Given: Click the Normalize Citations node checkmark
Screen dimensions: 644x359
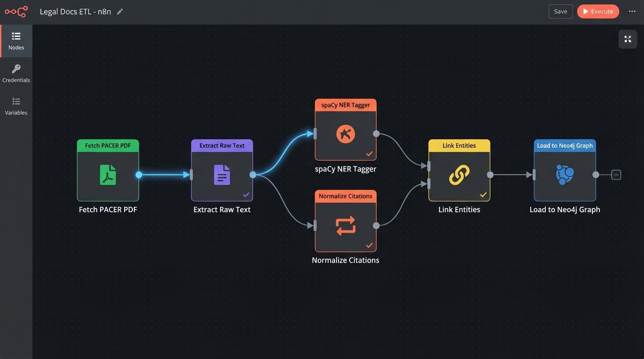Looking at the screenshot, I should point(369,245).
